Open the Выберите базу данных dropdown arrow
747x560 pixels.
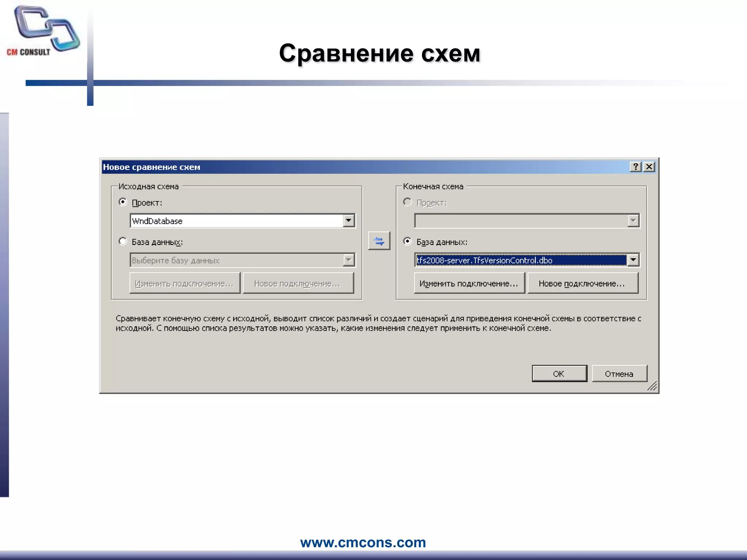pyautogui.click(x=349, y=260)
